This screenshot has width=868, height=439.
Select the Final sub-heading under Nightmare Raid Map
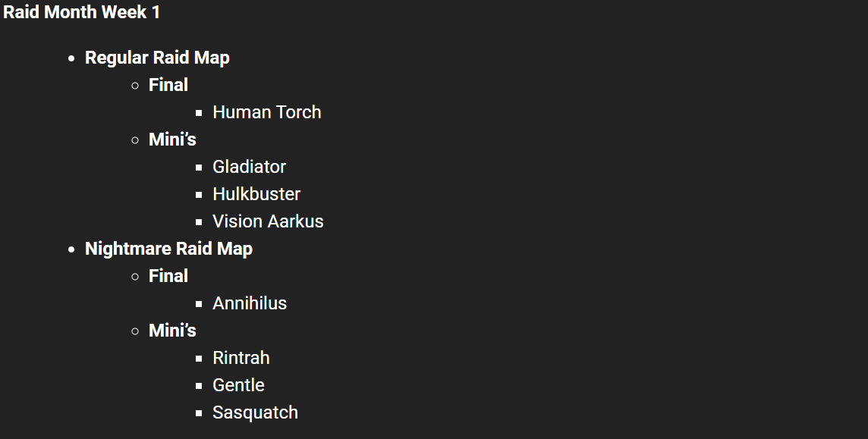tap(168, 276)
